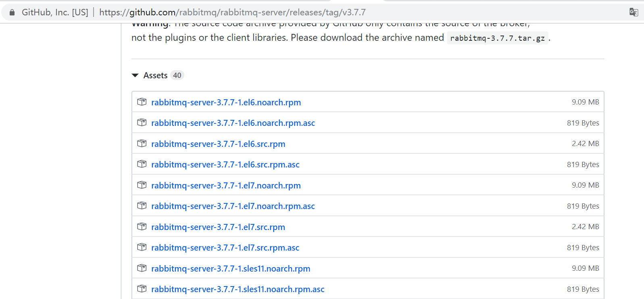Download rabbitmq-server-3.7.7-1.el6.src.rpm

click(218, 144)
